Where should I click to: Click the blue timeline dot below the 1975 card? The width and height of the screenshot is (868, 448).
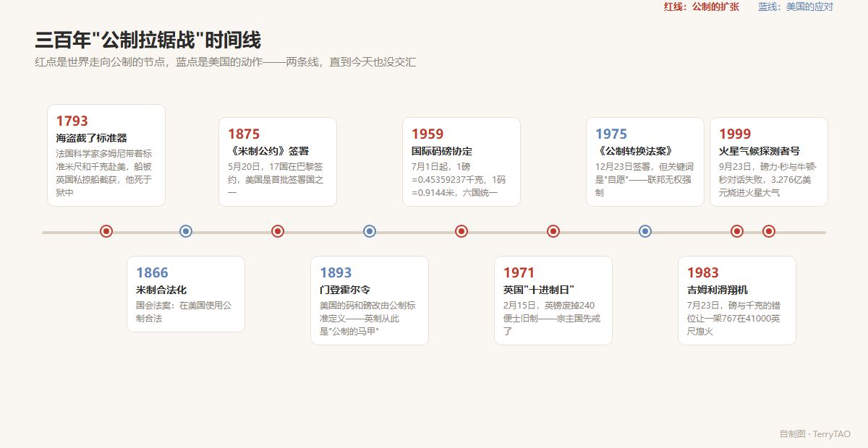(645, 231)
